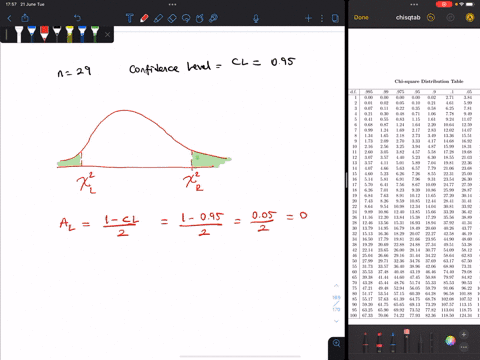Open the page thumbnails view icon
This screenshot has height=360, width=480.
(x=335, y=18)
